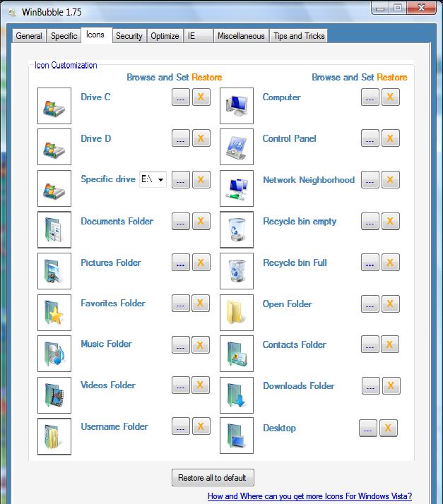Image resolution: width=443 pixels, height=504 pixels.
Task: Restore the Username Folder icon
Action: coord(201,426)
